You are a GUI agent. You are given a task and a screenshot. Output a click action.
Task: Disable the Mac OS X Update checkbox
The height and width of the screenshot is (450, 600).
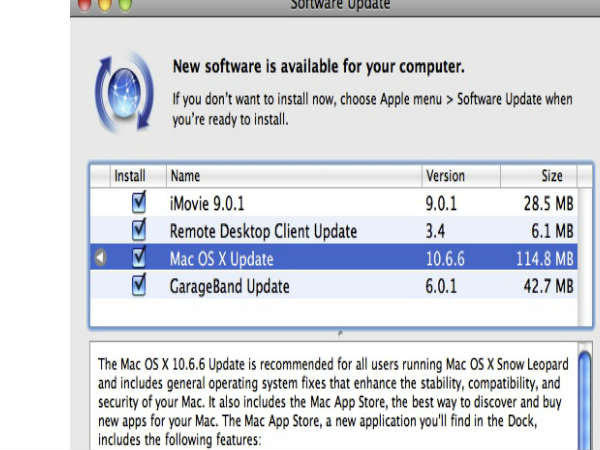point(139,259)
